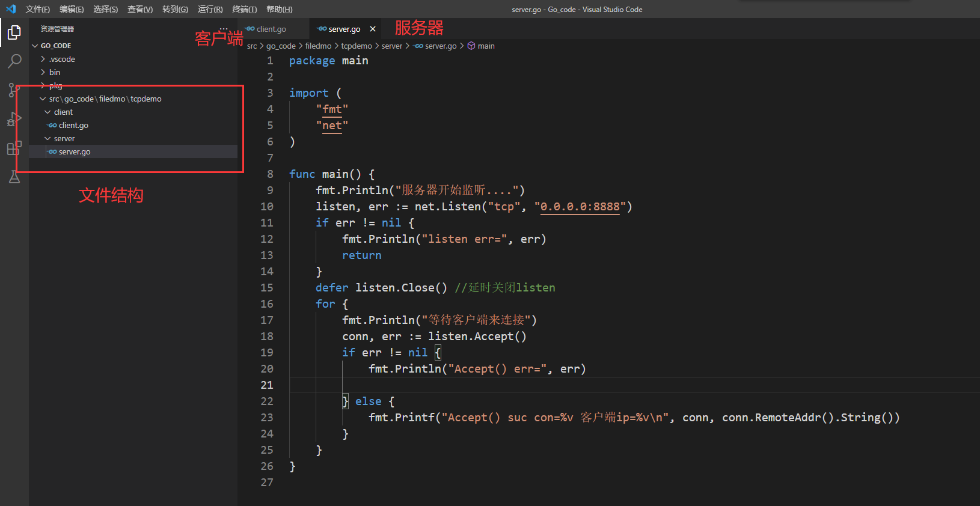Click the package keyword on line 1
980x506 pixels.
click(312, 61)
